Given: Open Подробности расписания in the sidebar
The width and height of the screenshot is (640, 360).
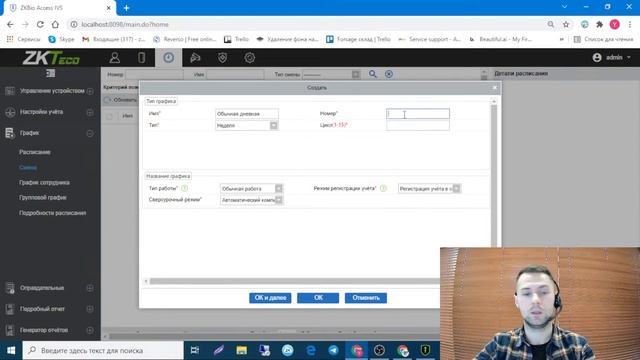Looking at the screenshot, I should point(52,213).
